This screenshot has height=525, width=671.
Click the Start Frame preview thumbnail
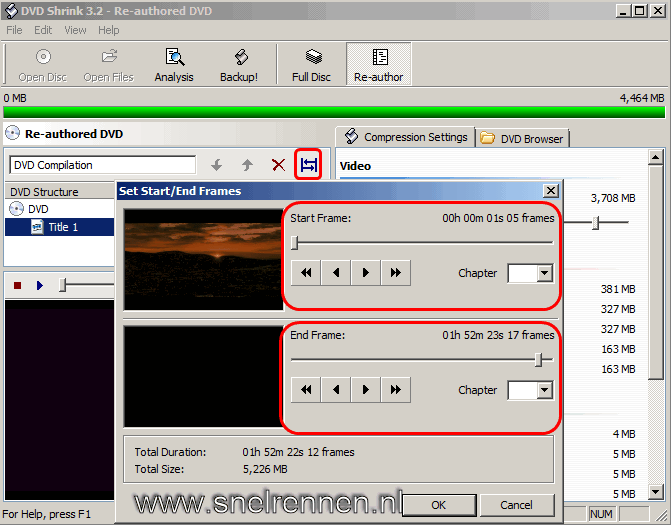pos(204,259)
